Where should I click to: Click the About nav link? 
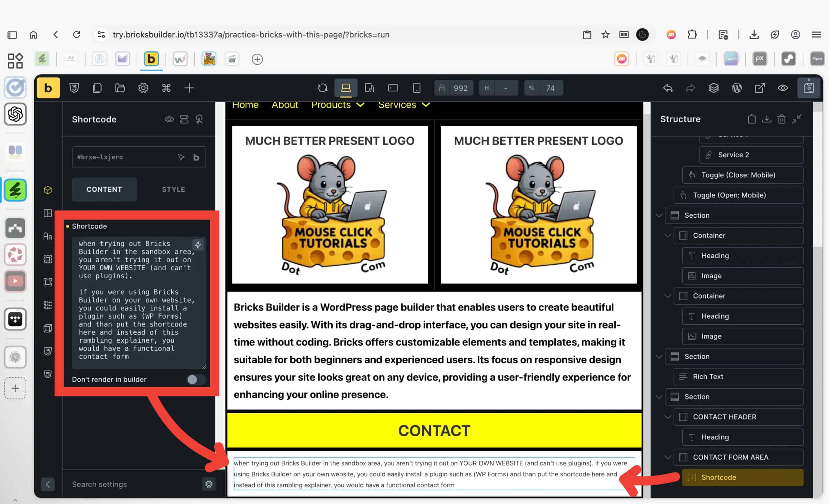point(285,105)
